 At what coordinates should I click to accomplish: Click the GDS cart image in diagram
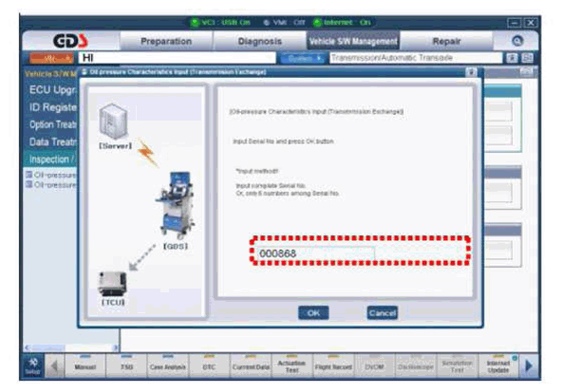176,205
